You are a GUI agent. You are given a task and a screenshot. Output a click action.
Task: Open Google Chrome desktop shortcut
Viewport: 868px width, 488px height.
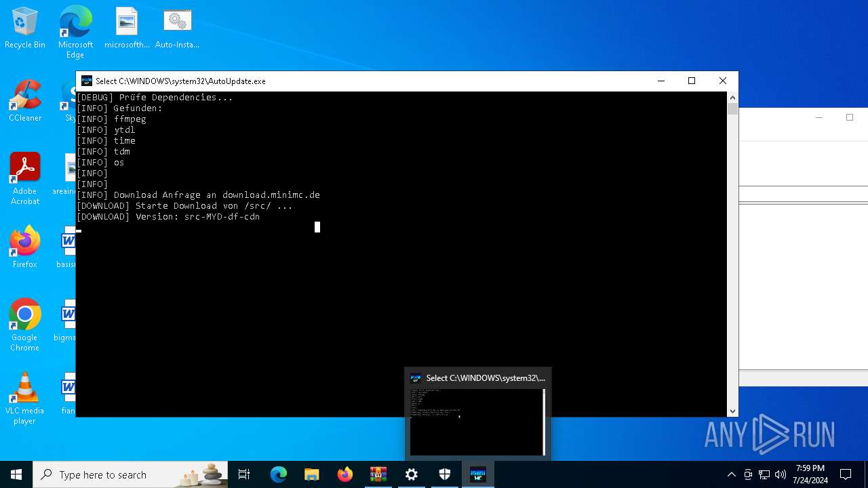tap(25, 325)
